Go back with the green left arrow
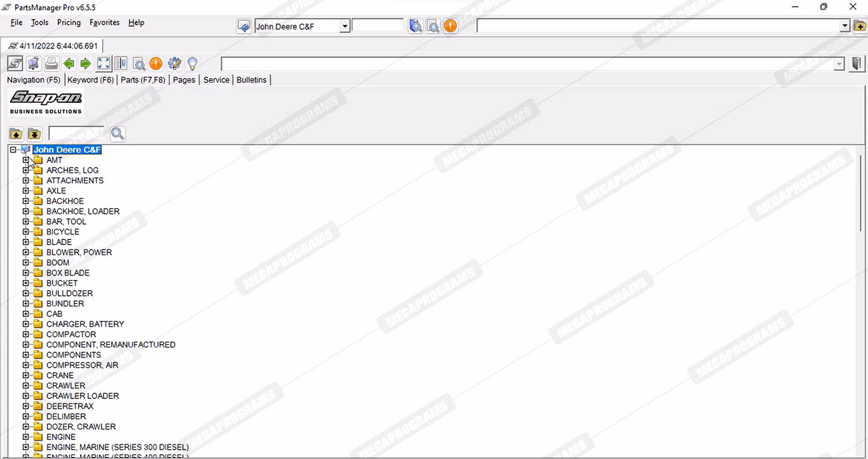 pyautogui.click(x=69, y=63)
